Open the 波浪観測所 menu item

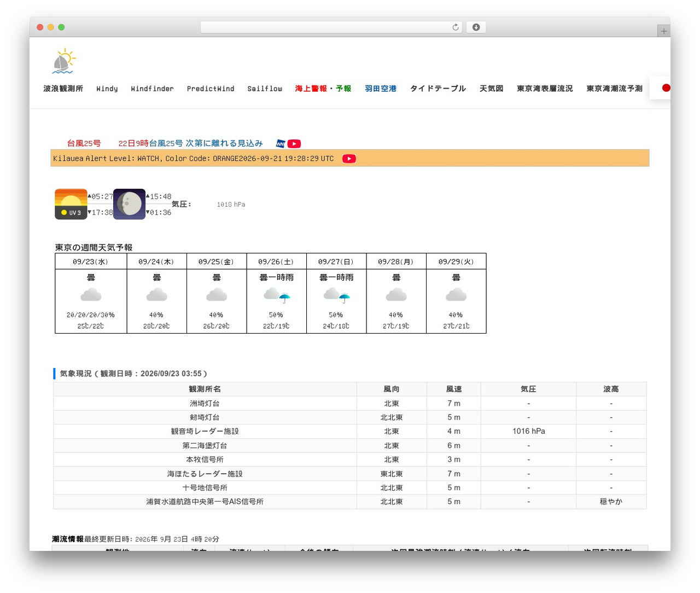[x=63, y=89]
